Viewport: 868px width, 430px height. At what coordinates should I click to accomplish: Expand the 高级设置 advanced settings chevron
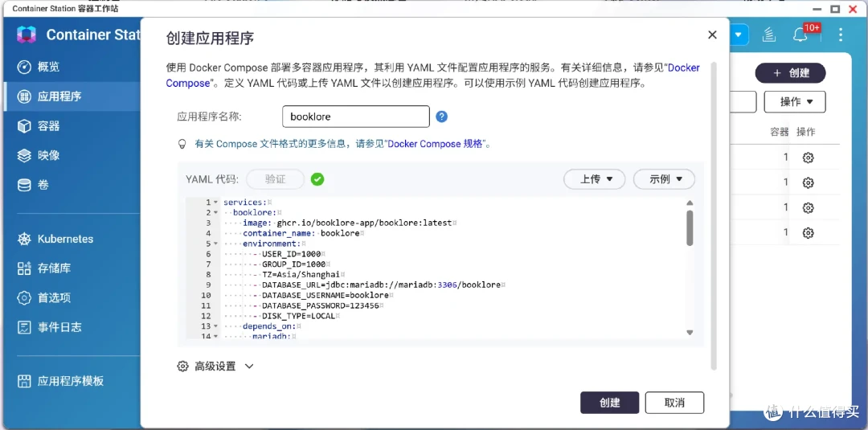248,367
